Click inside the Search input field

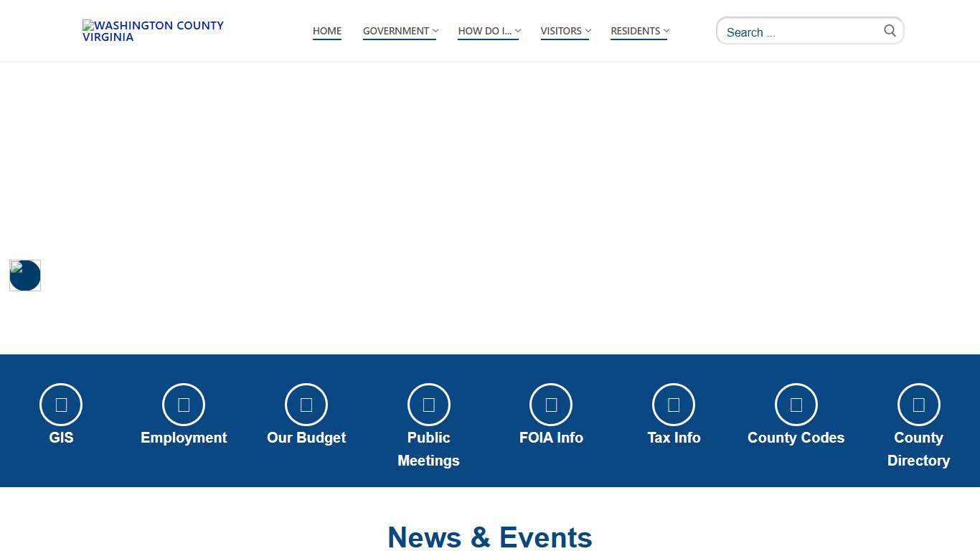click(796, 32)
